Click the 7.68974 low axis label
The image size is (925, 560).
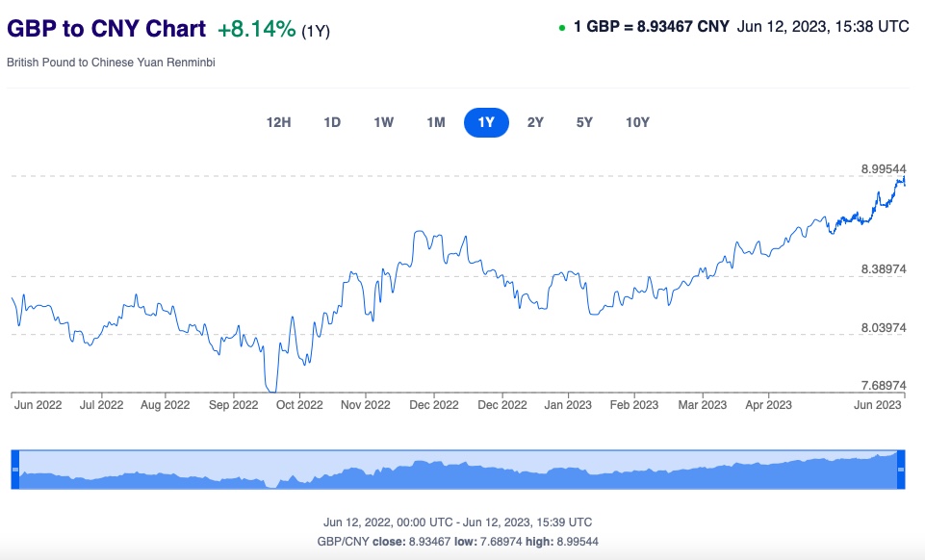click(x=884, y=385)
